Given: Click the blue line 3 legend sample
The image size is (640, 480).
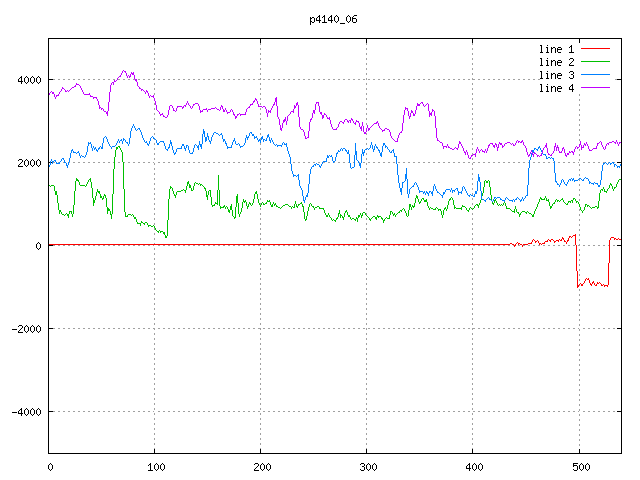Looking at the screenshot, I should (595, 75).
